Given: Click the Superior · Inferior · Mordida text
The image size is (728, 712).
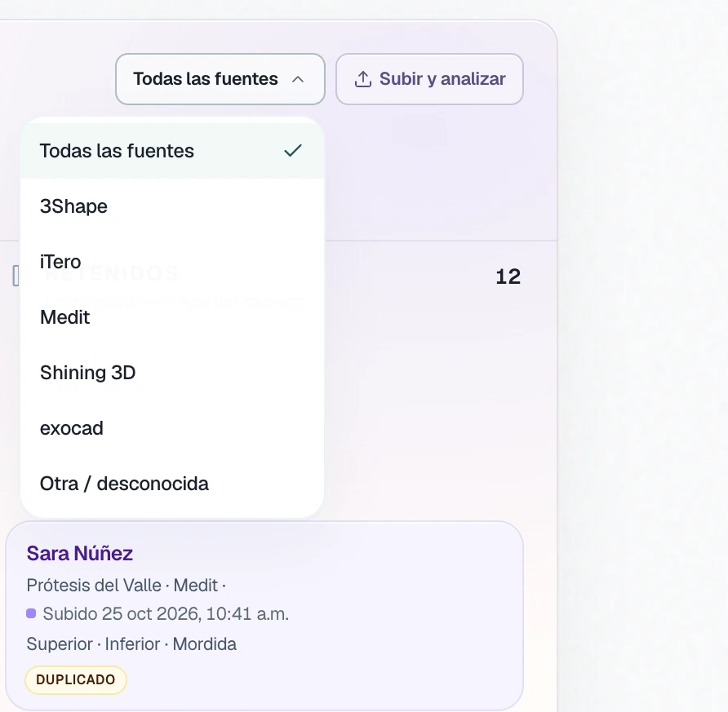Looking at the screenshot, I should pyautogui.click(x=131, y=643).
